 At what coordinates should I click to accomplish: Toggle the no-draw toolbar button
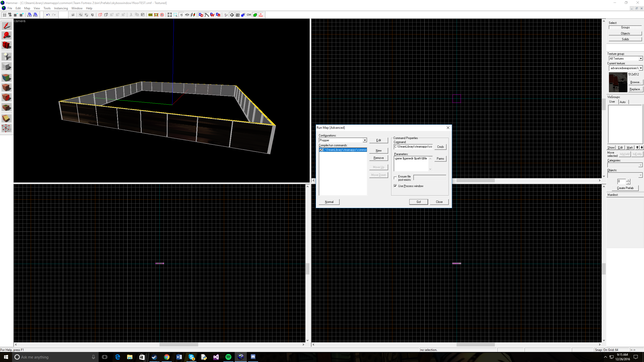(261, 15)
